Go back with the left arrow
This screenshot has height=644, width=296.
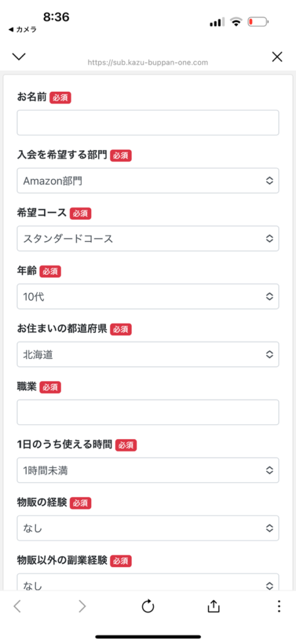point(17,606)
